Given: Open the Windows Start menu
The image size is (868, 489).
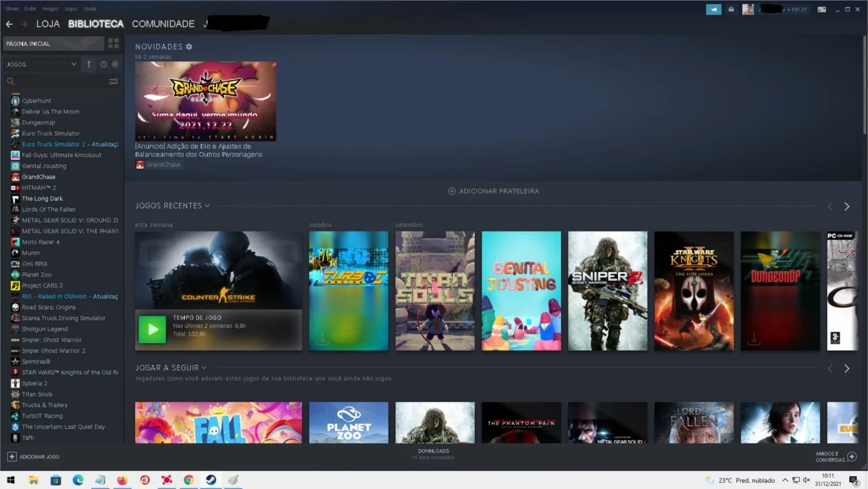Looking at the screenshot, I should [x=11, y=480].
